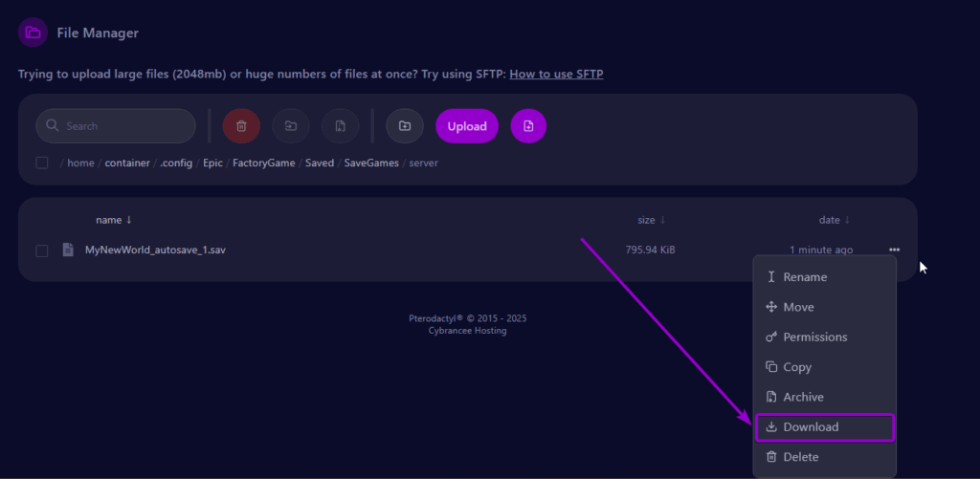Viewport: 980px width, 479px height.
Task: Go to the FactoryGame folder in breadcrumb
Action: pos(263,163)
